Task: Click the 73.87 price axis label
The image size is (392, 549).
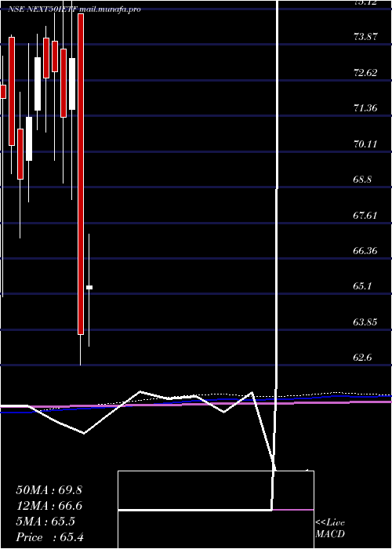Action: point(366,36)
